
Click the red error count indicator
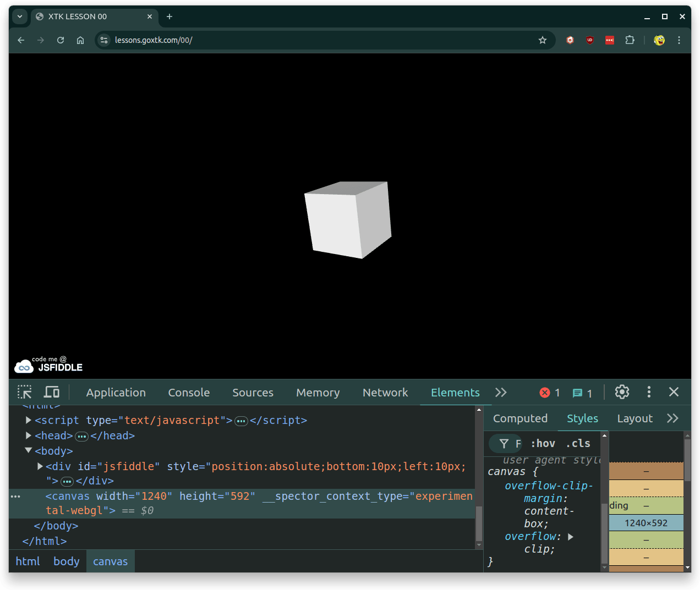550,393
